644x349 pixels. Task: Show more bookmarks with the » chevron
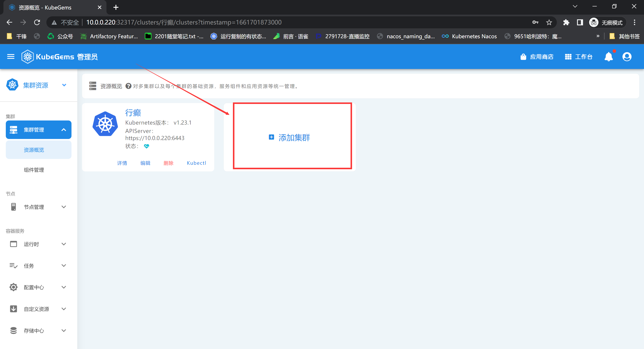point(598,36)
